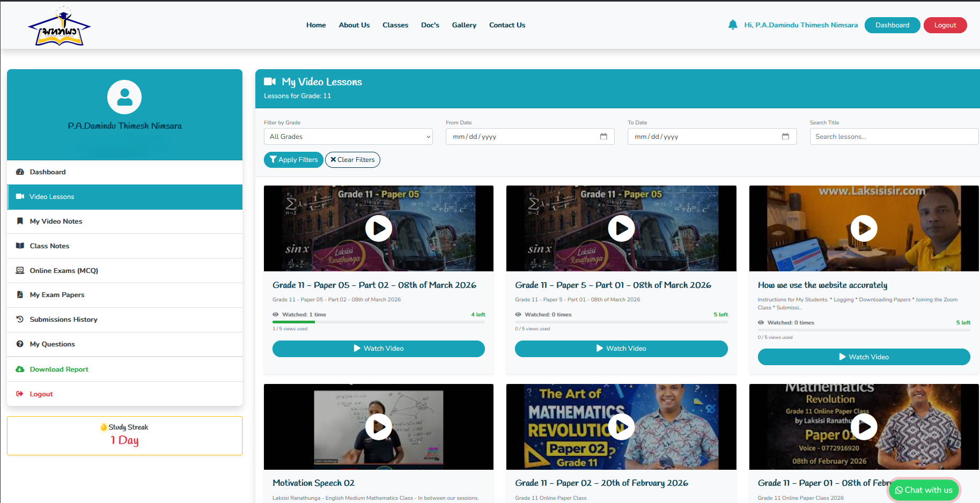
Task: View Submissions History
Action: coord(63,319)
